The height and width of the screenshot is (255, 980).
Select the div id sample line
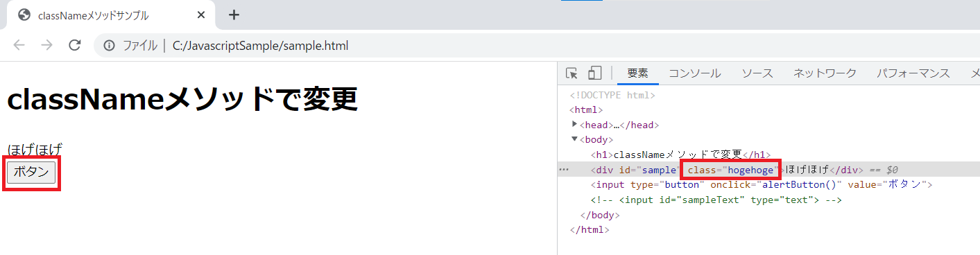click(768, 170)
